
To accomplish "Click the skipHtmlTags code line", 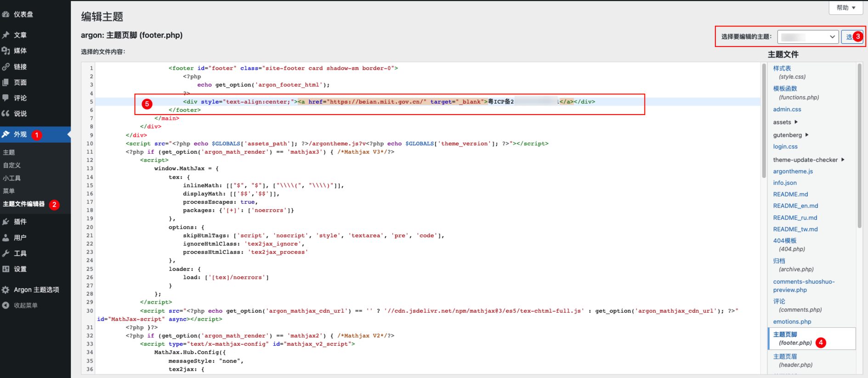I will click(x=313, y=235).
